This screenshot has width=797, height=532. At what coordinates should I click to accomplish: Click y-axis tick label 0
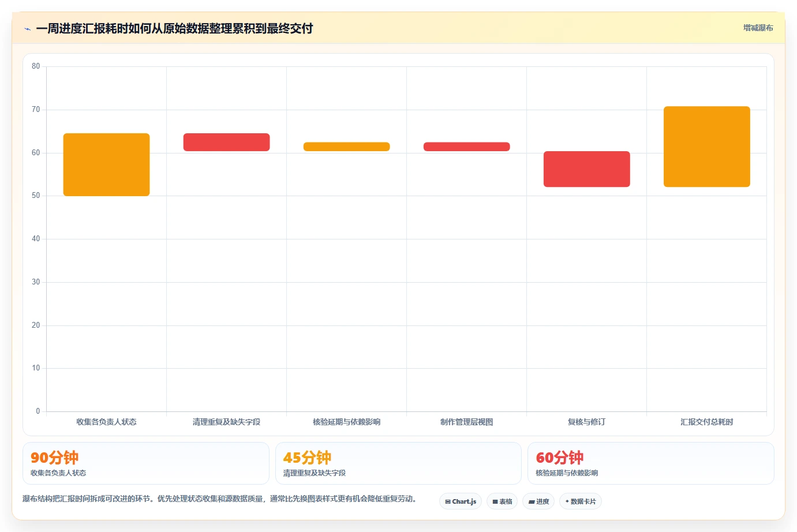pyautogui.click(x=38, y=411)
